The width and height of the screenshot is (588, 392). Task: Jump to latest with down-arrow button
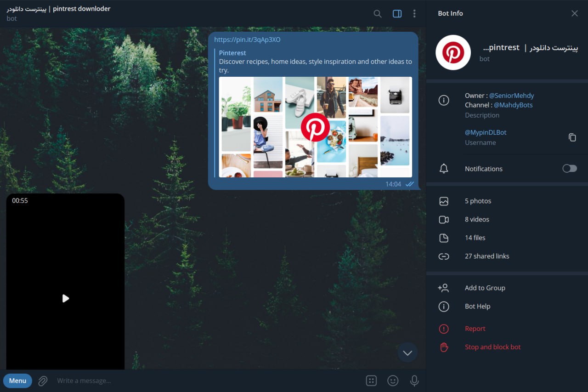tap(407, 352)
